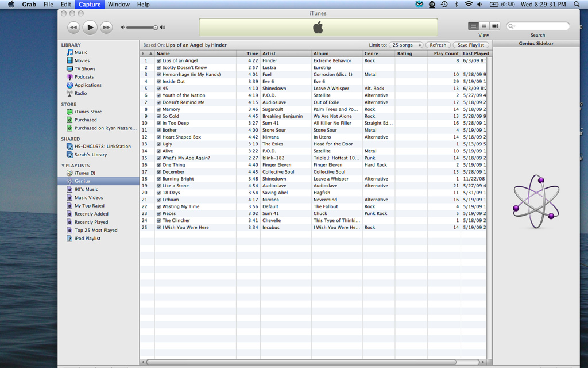
Task: Switch to list view
Action: (x=473, y=26)
